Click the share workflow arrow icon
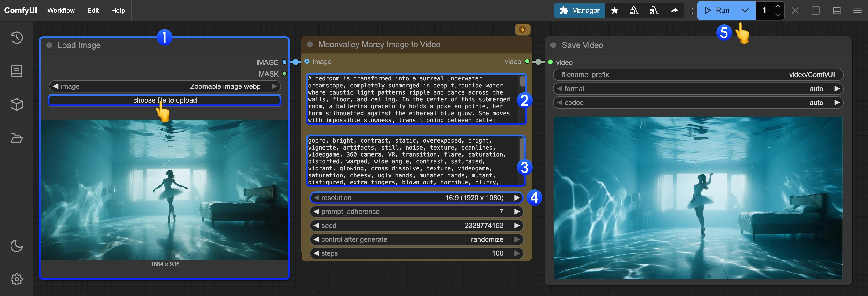Screen dimensions: 868x296 pos(674,11)
